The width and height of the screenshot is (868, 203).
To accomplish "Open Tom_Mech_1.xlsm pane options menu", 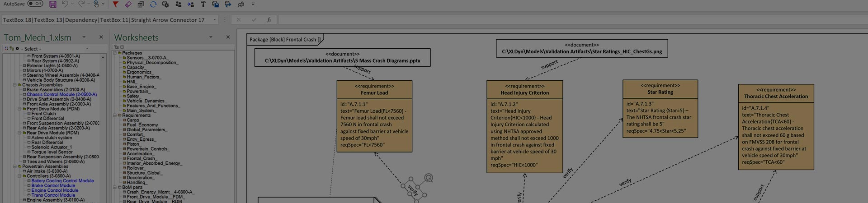I will click(84, 37).
